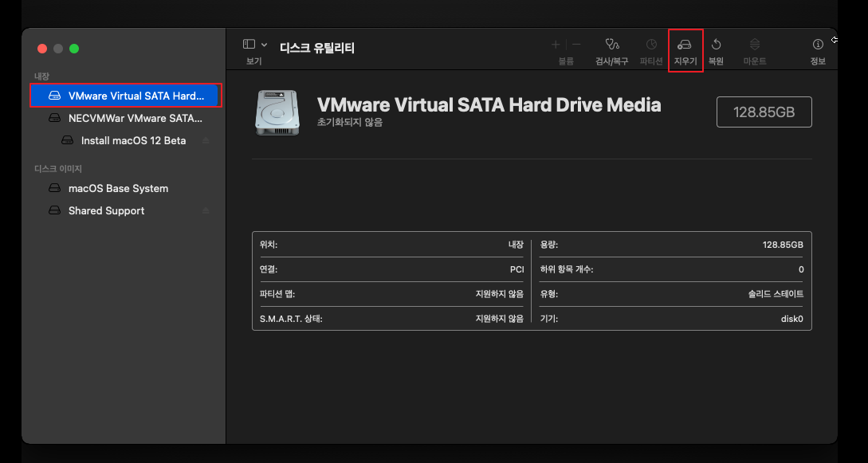Click the 파티션 partition icon

tap(651, 45)
